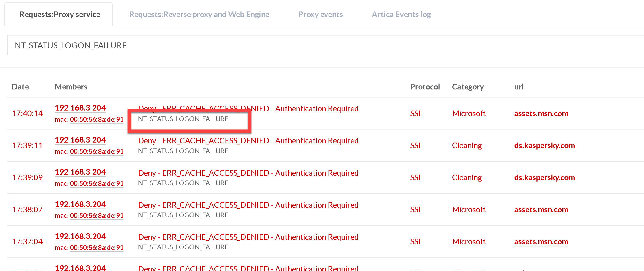Switch to Requests:Proxy service tab
The height and width of the screenshot is (271, 644).
pyautogui.click(x=60, y=14)
